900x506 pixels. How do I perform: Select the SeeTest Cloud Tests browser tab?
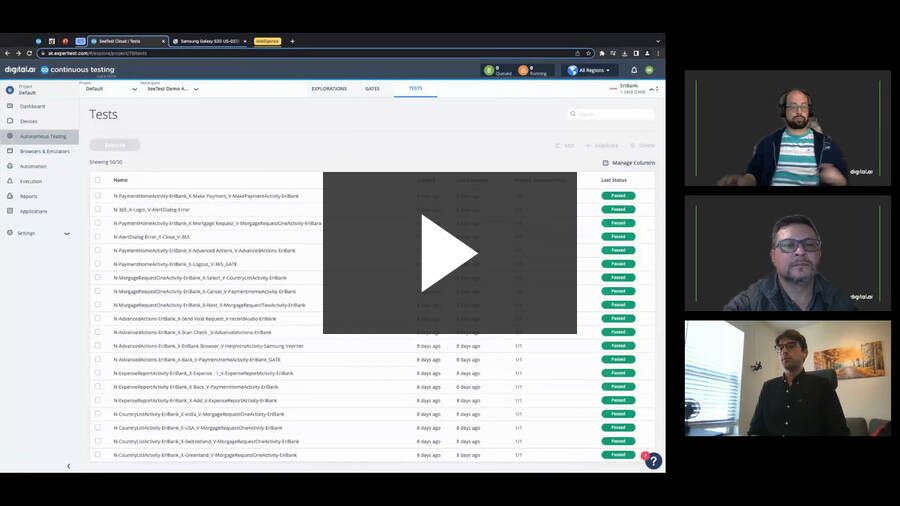click(x=128, y=41)
